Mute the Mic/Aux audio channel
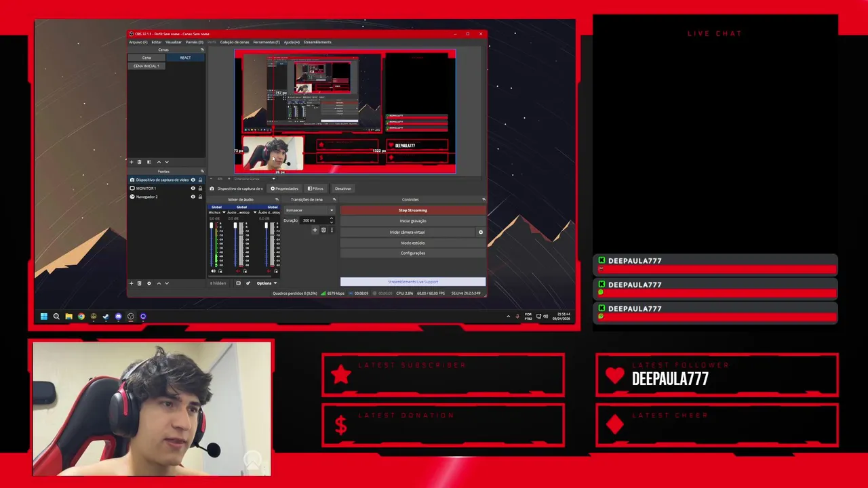This screenshot has width=868, height=488. click(213, 271)
